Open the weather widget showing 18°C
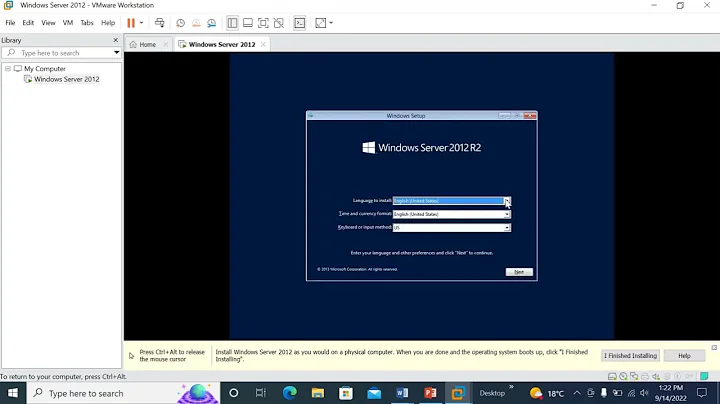Image resolution: width=720 pixels, height=404 pixels. (x=546, y=393)
